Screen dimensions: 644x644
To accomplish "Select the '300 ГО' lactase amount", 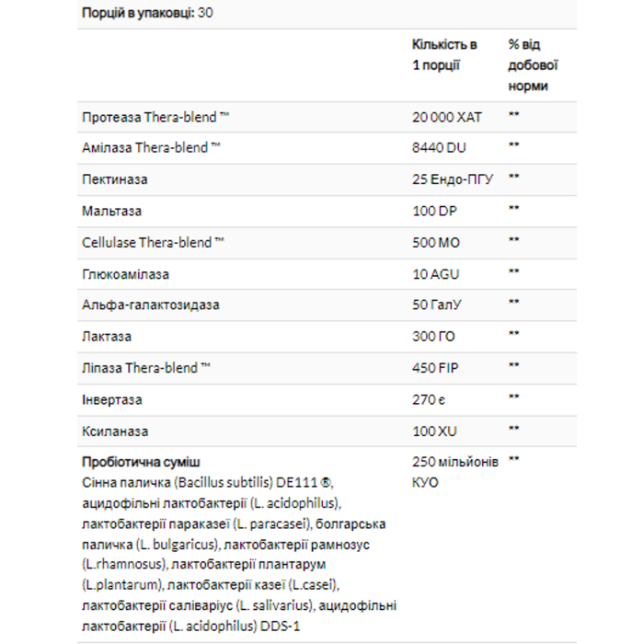I will 433,337.
